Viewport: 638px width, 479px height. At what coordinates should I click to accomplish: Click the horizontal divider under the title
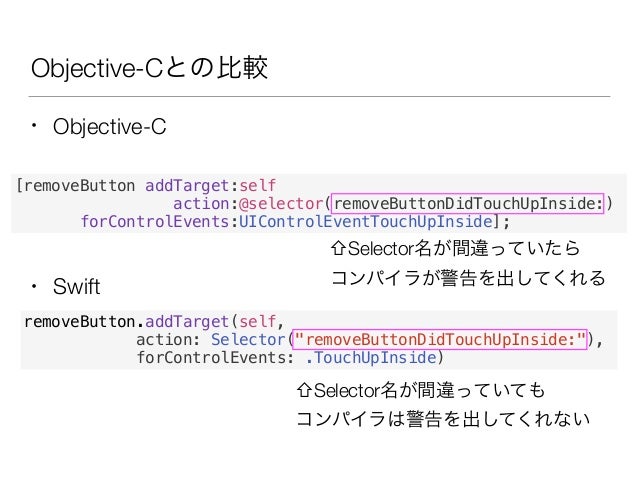point(319,96)
